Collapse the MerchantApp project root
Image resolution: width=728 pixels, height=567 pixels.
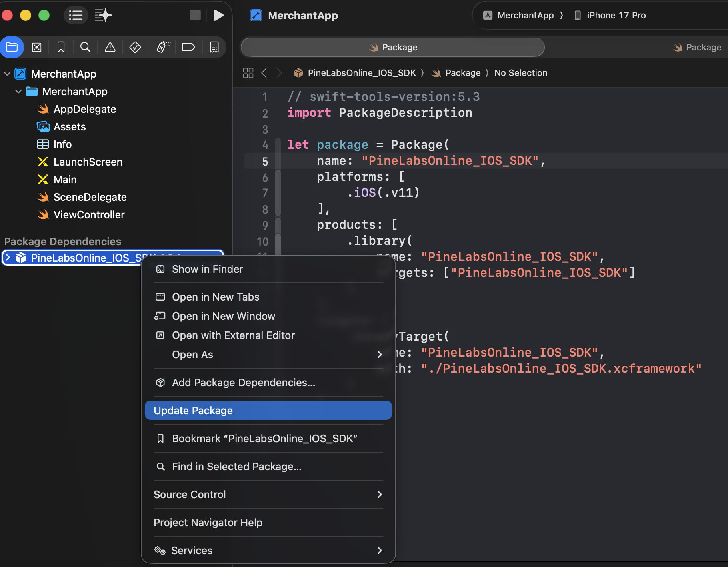pos(7,74)
